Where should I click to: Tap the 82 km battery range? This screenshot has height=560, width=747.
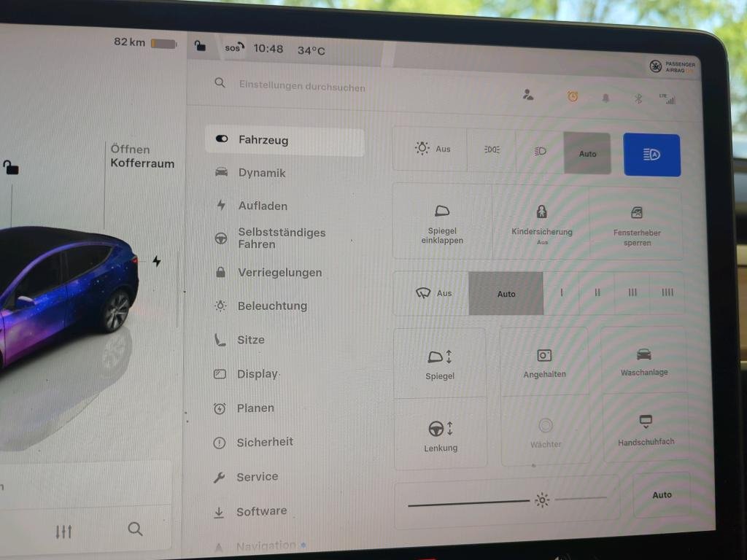click(145, 42)
